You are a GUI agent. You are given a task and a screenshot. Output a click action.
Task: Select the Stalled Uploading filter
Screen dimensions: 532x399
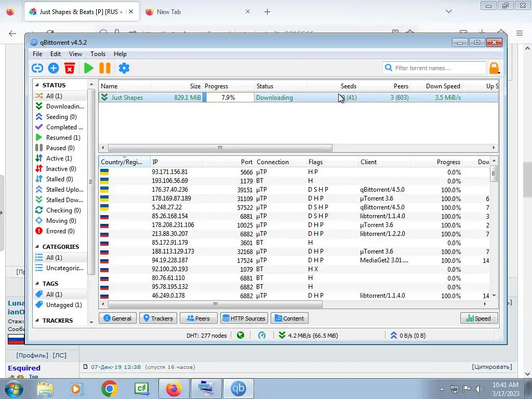60,190
